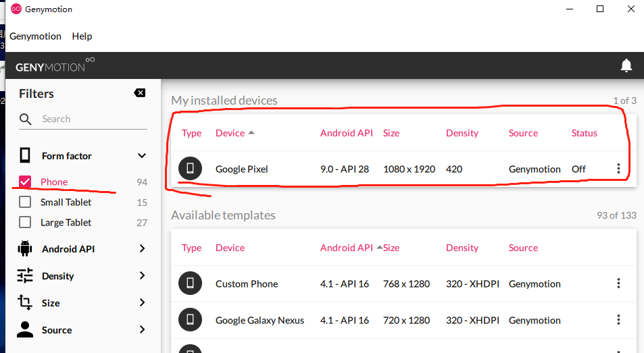Click the "768 x 1280" size cell
Viewport: 644px width, 353px height.
click(x=406, y=283)
